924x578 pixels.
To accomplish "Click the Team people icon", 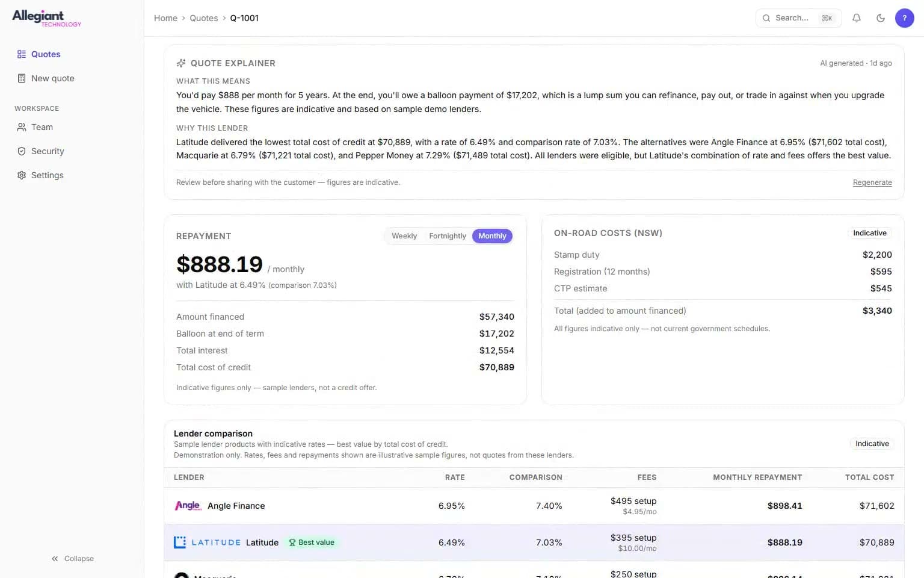I will tap(22, 127).
